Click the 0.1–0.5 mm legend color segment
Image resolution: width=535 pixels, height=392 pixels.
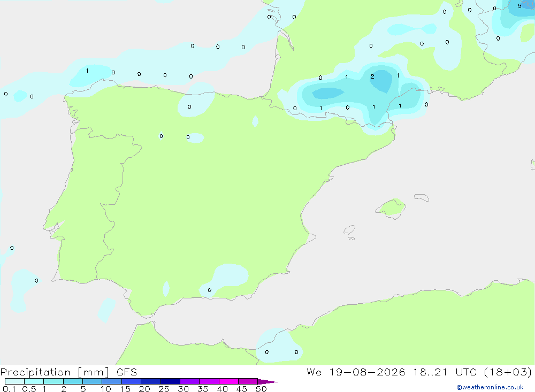point(14,381)
